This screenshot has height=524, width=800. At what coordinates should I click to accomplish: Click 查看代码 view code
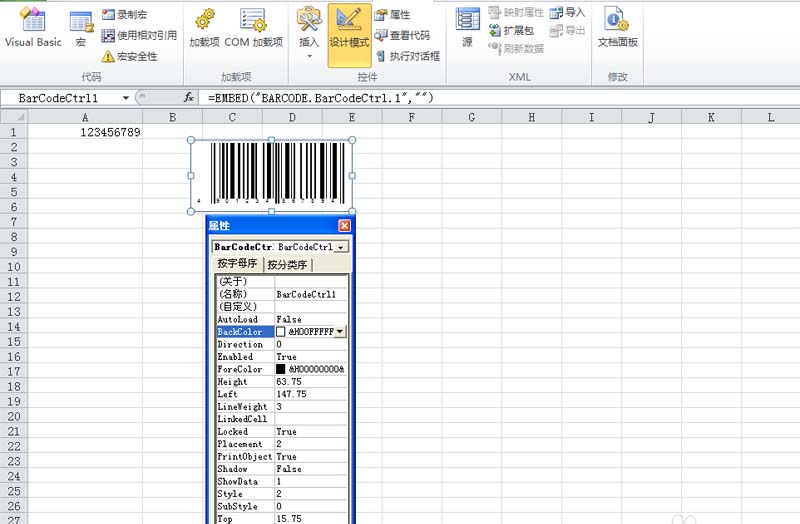click(402, 35)
